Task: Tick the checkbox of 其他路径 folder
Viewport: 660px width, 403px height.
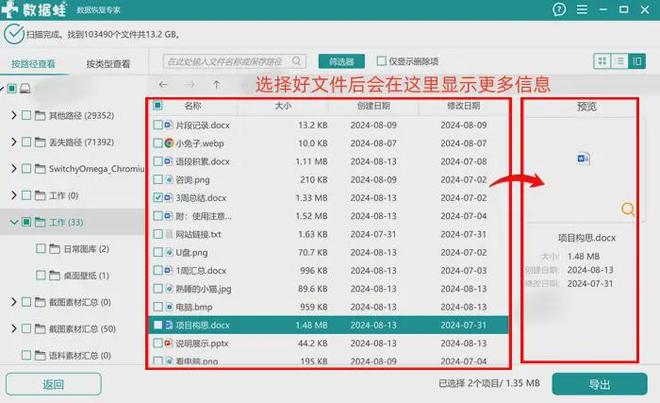Action: [26, 115]
